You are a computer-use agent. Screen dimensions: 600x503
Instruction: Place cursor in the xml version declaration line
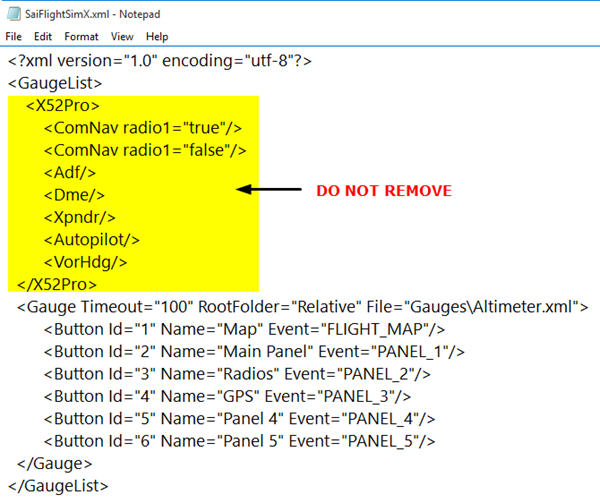coord(160,61)
